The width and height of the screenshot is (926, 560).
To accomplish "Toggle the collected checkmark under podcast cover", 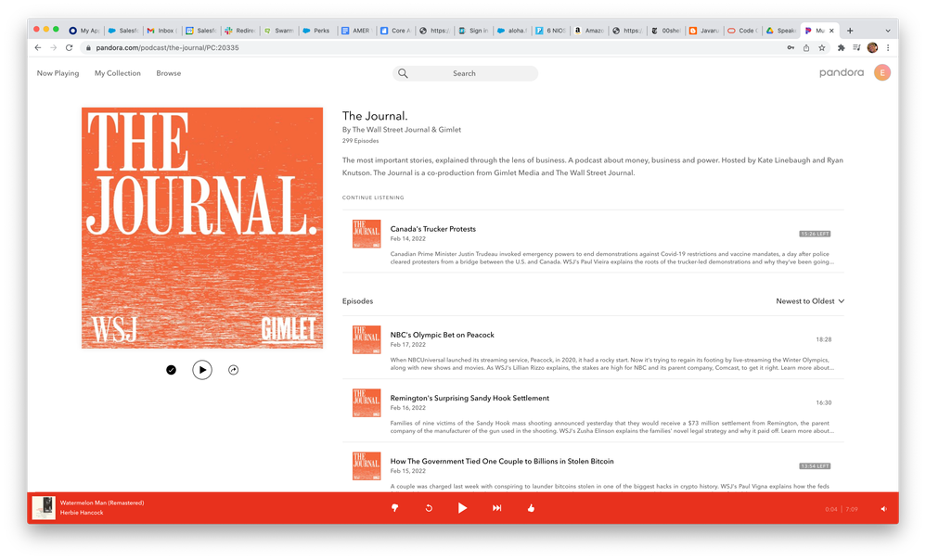I will tap(171, 370).
